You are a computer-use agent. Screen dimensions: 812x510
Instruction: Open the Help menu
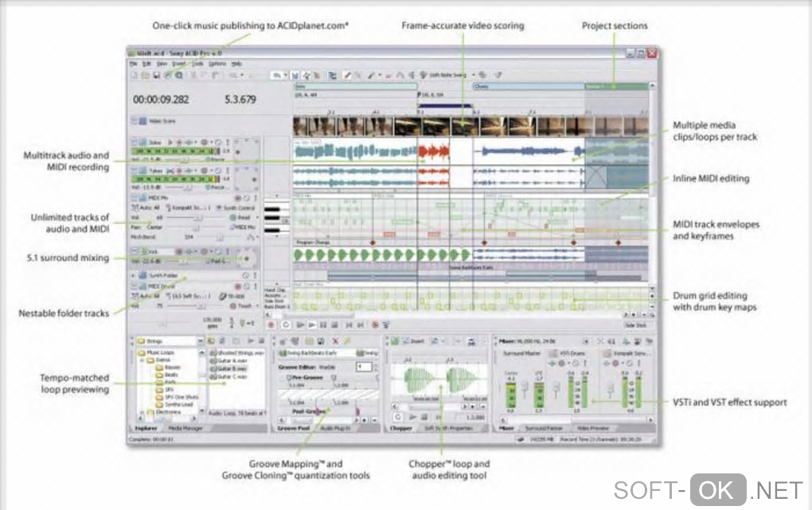236,64
